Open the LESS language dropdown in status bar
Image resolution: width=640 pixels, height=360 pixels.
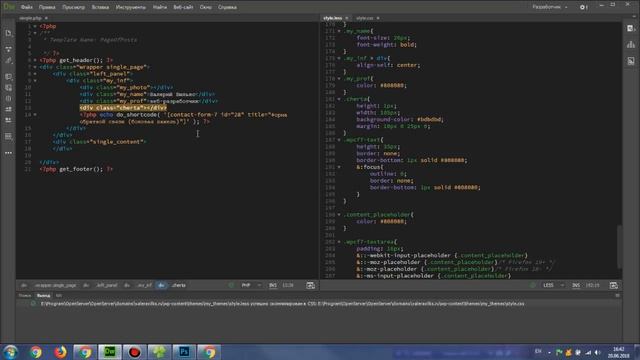[x=553, y=285]
